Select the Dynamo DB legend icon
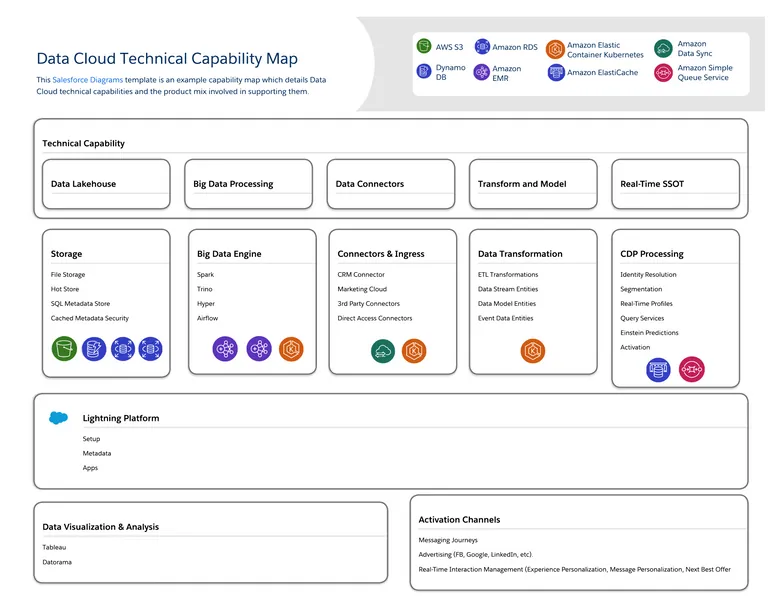 coord(425,72)
